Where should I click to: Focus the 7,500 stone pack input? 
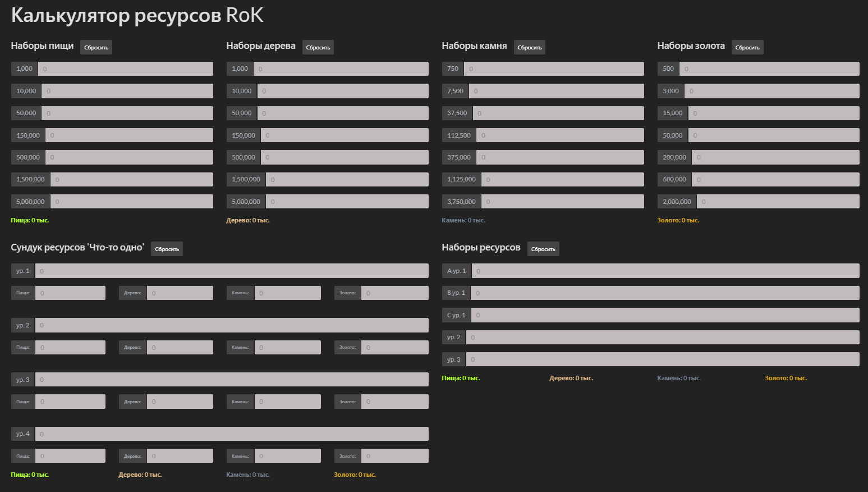[557, 91]
